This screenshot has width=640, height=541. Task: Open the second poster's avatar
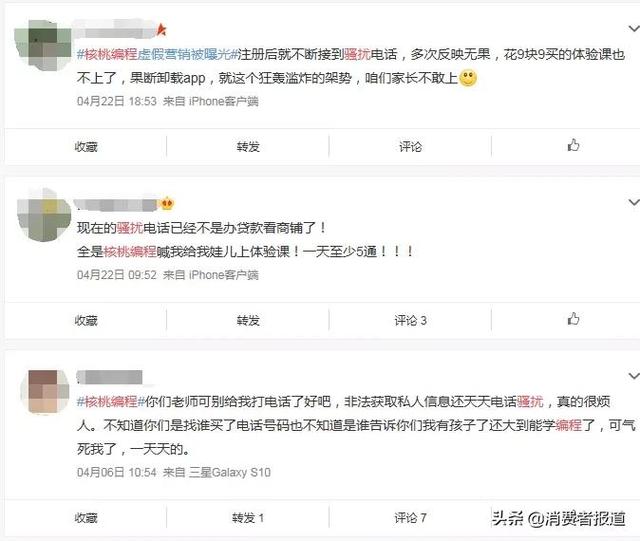point(44,215)
